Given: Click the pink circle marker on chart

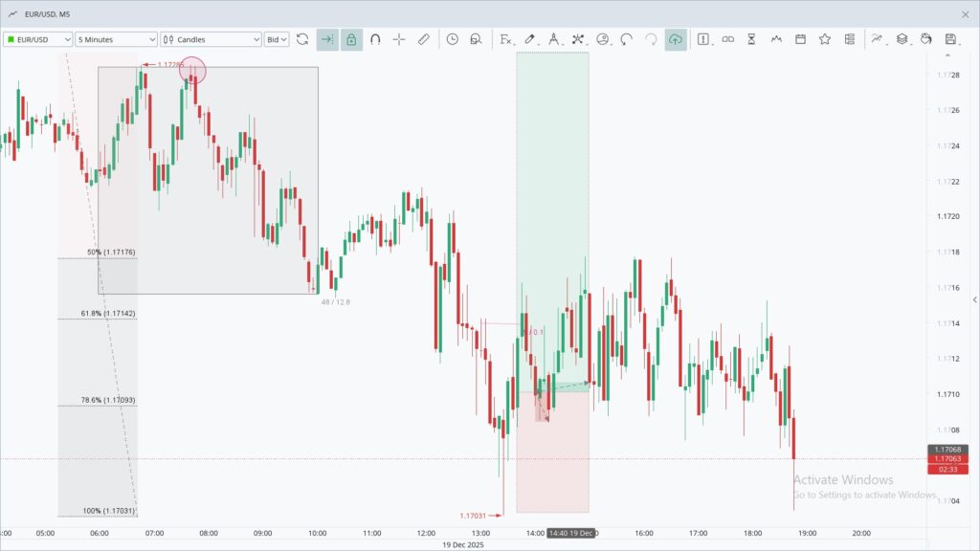Looking at the screenshot, I should 192,70.
